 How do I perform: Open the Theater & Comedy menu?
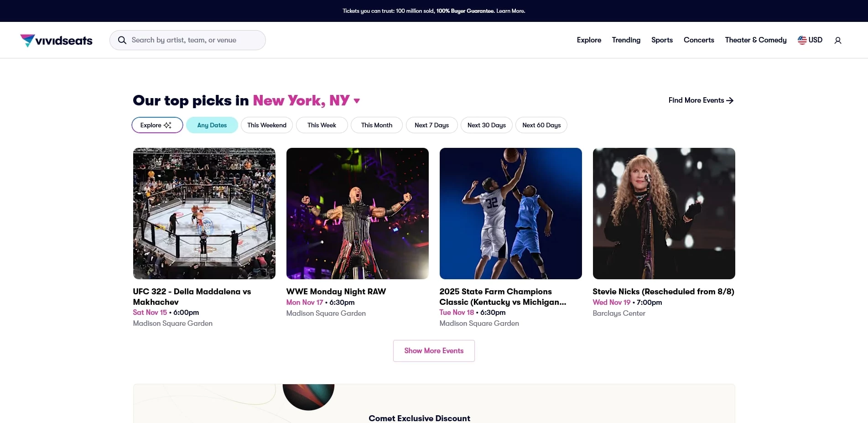pos(755,40)
